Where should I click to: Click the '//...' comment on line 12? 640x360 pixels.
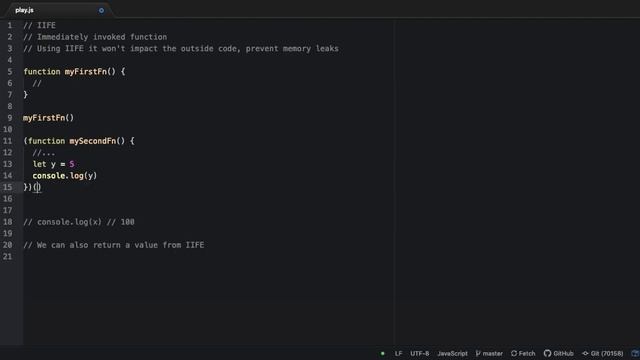(x=44, y=153)
